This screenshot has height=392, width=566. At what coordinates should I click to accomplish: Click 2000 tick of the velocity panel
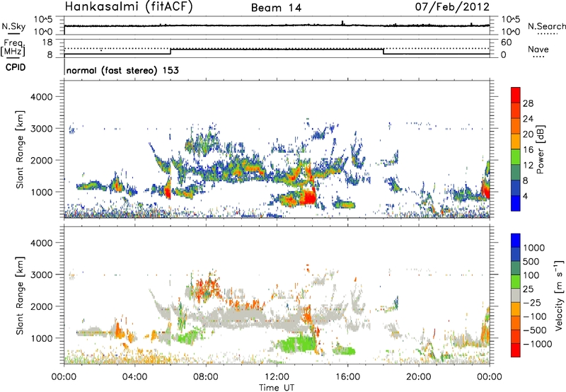pyautogui.click(x=42, y=306)
